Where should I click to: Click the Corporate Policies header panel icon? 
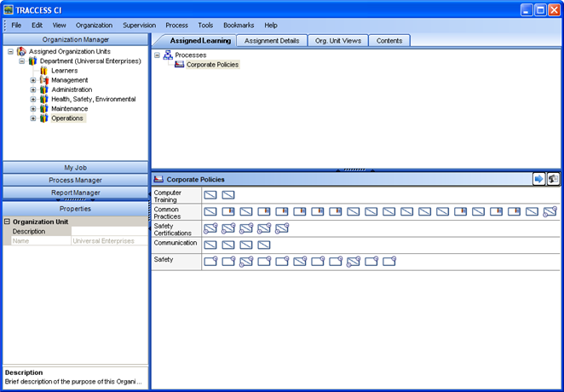[158, 179]
